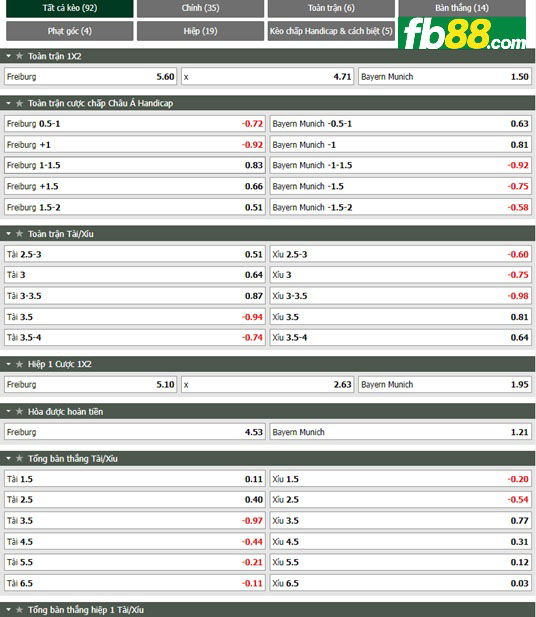Choose Bayern Munich -1.5-2 at -0.58
The width and height of the screenshot is (536, 617).
click(401, 207)
